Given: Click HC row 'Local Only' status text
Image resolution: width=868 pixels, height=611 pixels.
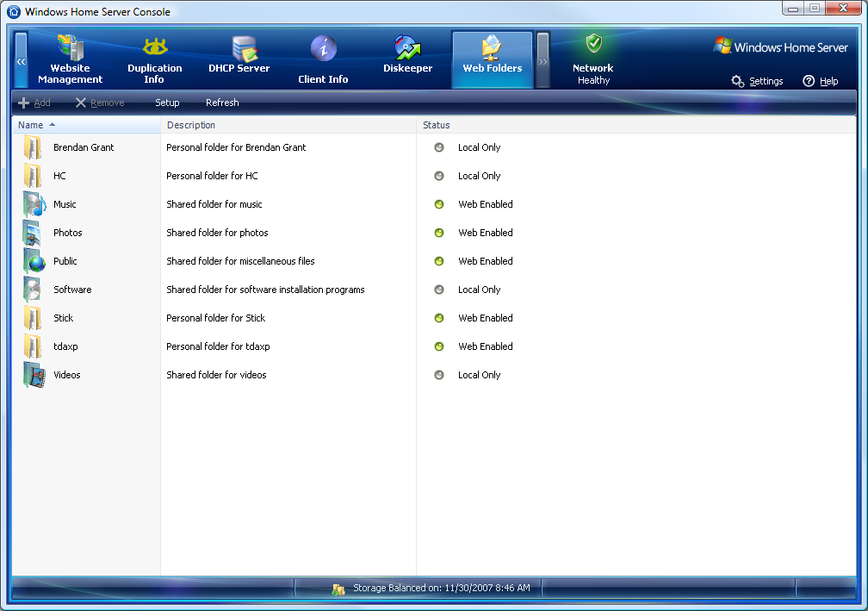Looking at the screenshot, I should 480,176.
